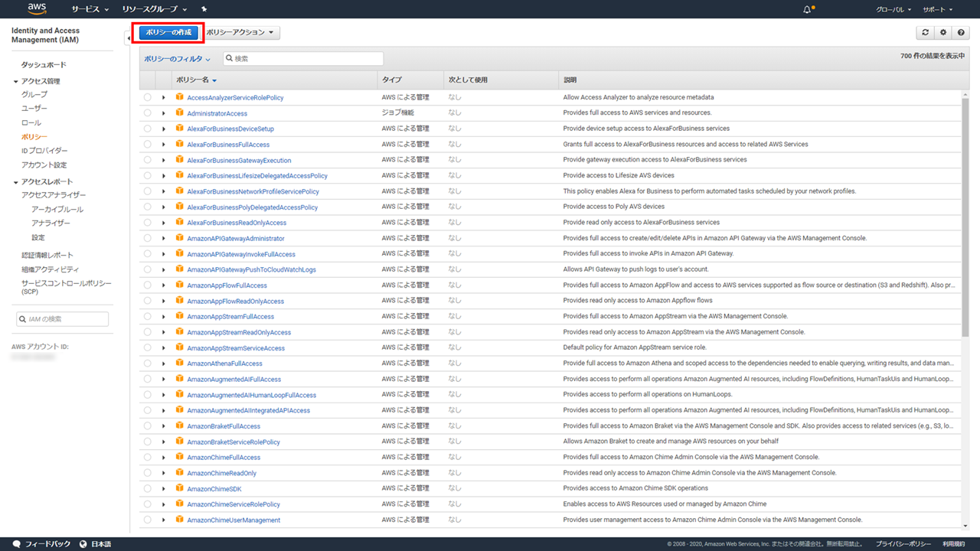This screenshot has height=551, width=980.
Task: Click the pin star icon in header
Action: tap(204, 9)
